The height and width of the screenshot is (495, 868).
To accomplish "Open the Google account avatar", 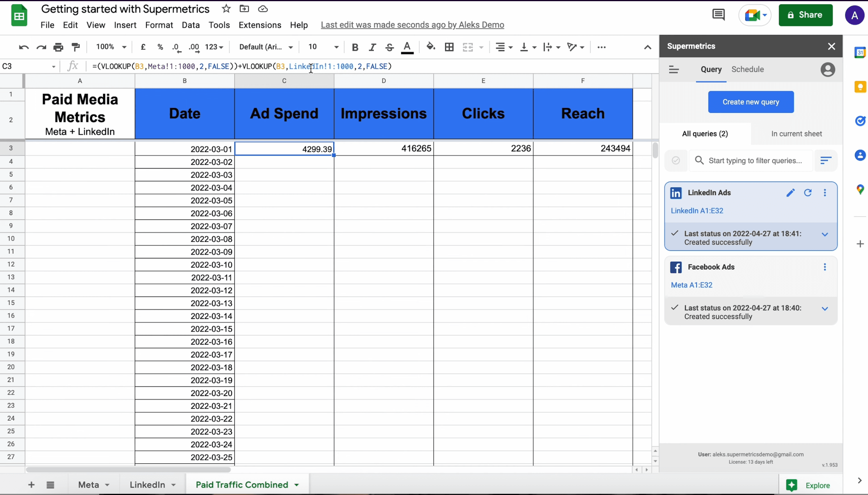I will pos(854,15).
